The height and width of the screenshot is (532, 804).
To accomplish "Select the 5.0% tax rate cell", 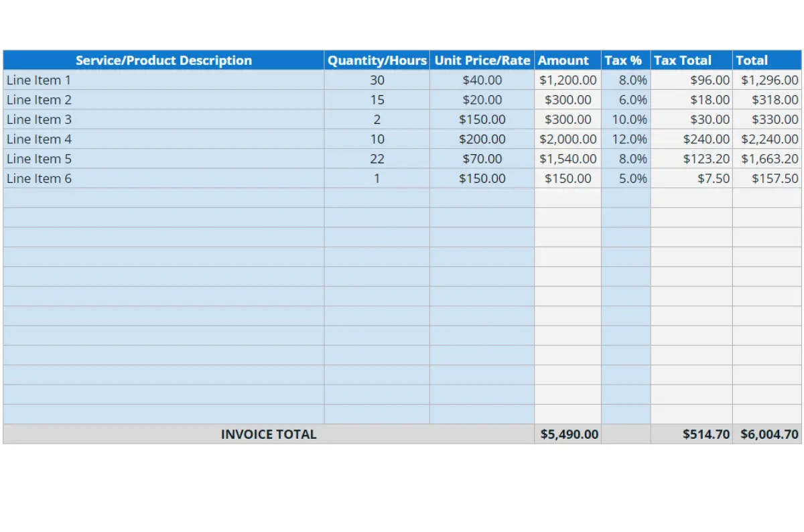I will [x=626, y=179].
